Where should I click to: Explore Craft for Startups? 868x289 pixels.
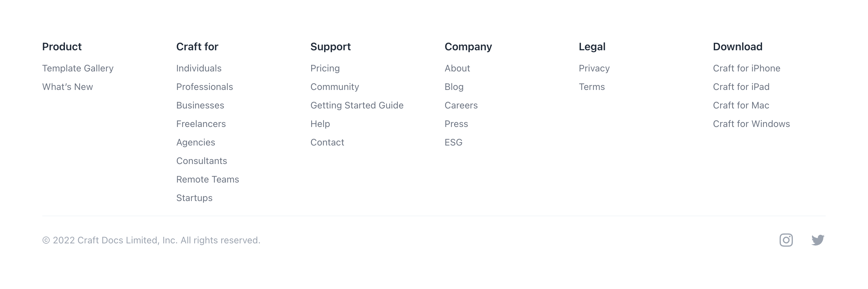coord(194,198)
